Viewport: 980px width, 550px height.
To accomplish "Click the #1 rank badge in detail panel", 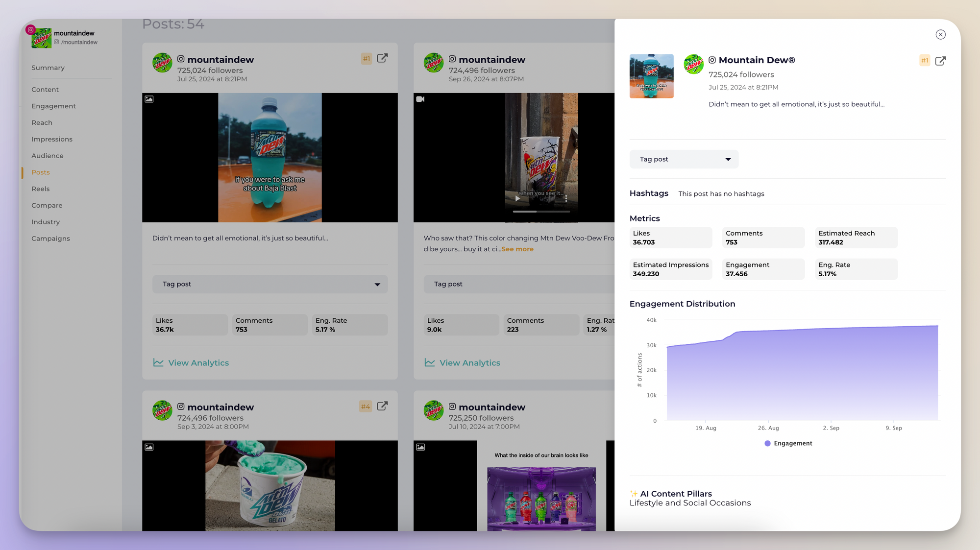I will [x=925, y=60].
